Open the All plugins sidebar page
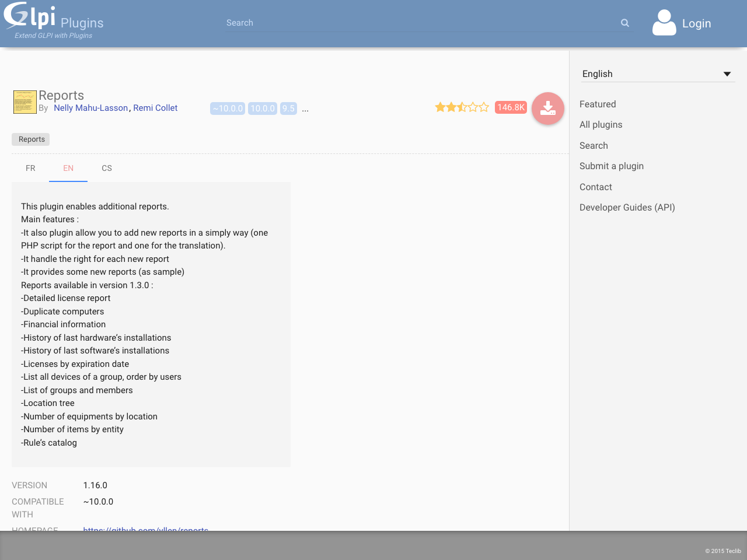747x560 pixels. click(x=601, y=124)
